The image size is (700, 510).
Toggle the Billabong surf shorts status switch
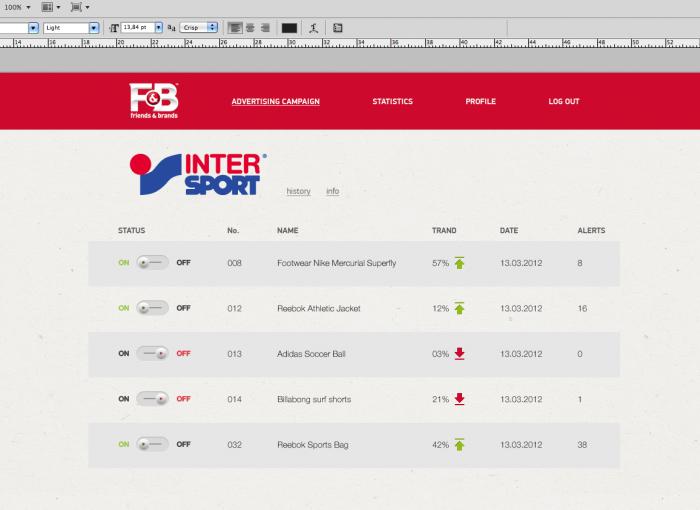152,399
